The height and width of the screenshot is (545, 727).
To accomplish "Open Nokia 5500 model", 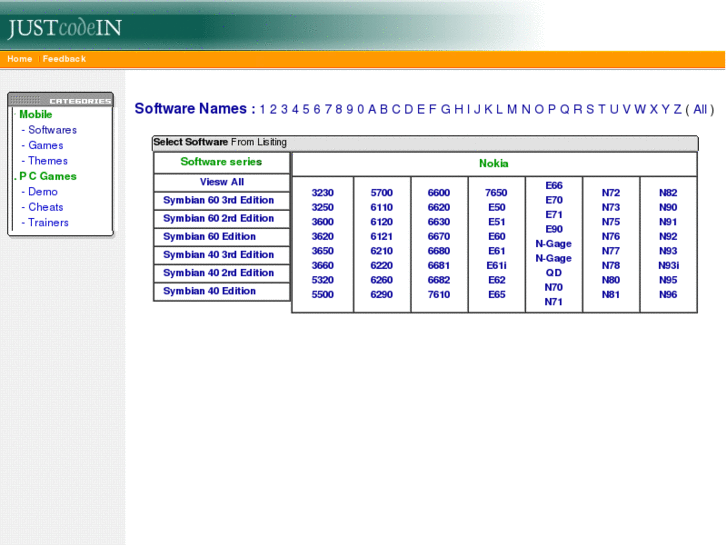I will point(322,295).
